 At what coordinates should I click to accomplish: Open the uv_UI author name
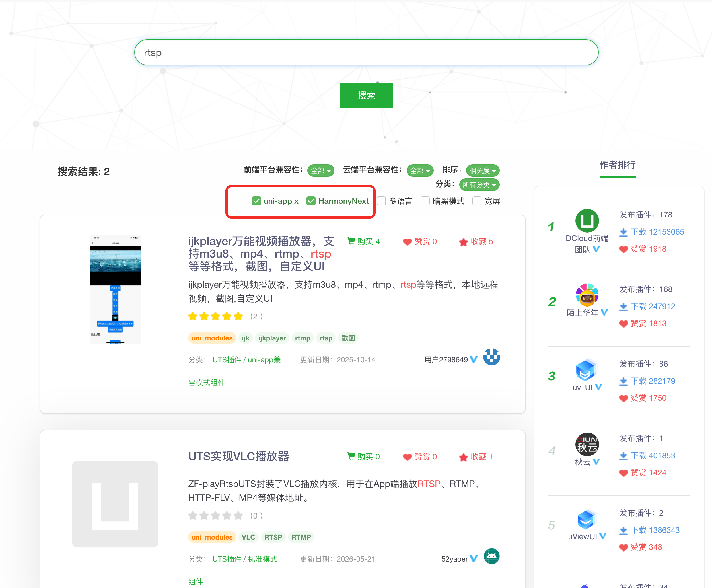click(582, 387)
